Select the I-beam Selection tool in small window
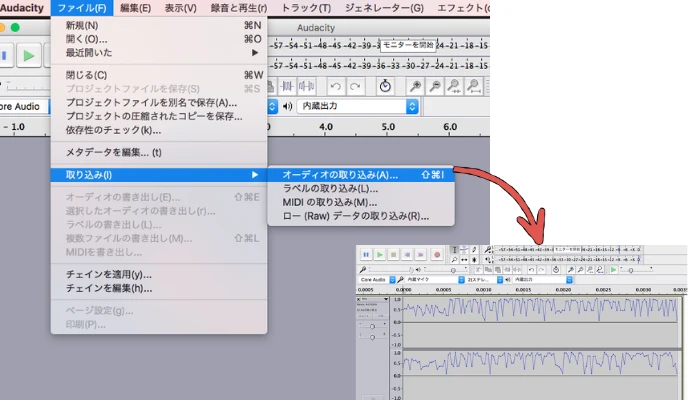Viewport: 700px width, 400px height. [x=454, y=250]
